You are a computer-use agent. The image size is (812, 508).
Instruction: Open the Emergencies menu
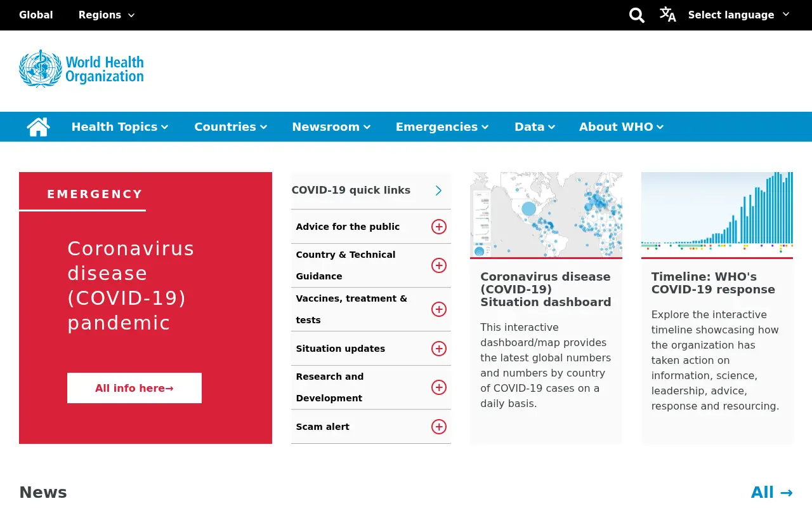tap(442, 127)
